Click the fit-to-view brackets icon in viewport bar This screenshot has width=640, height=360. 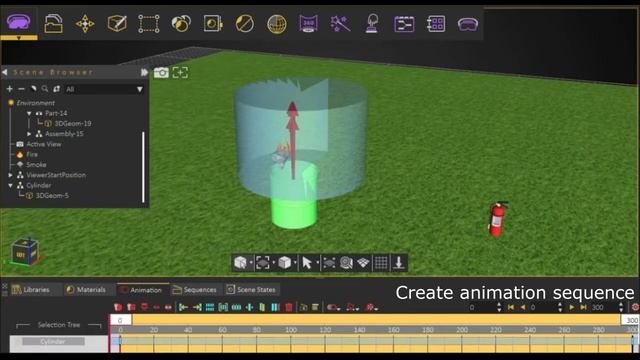[x=262, y=263]
